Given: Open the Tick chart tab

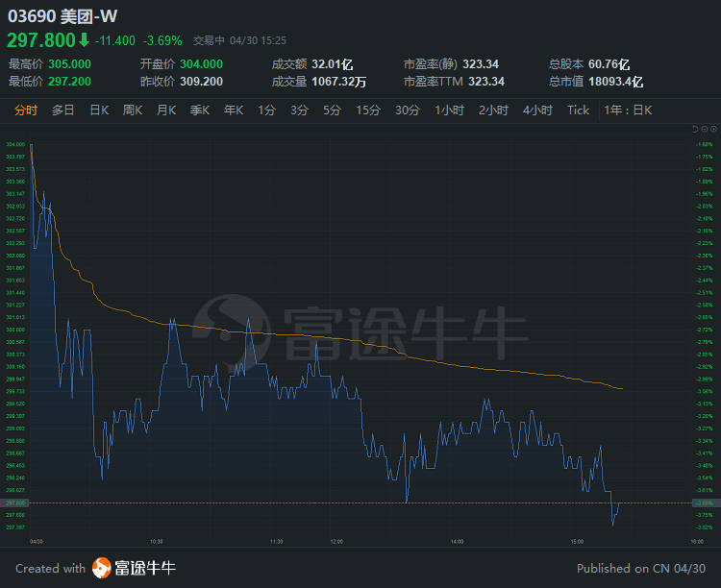Looking at the screenshot, I should point(578,110).
